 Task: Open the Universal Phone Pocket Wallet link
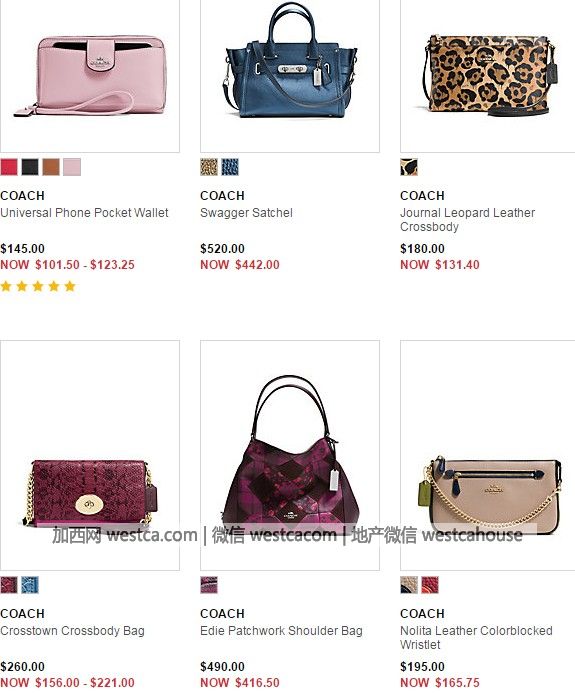[x=85, y=213]
